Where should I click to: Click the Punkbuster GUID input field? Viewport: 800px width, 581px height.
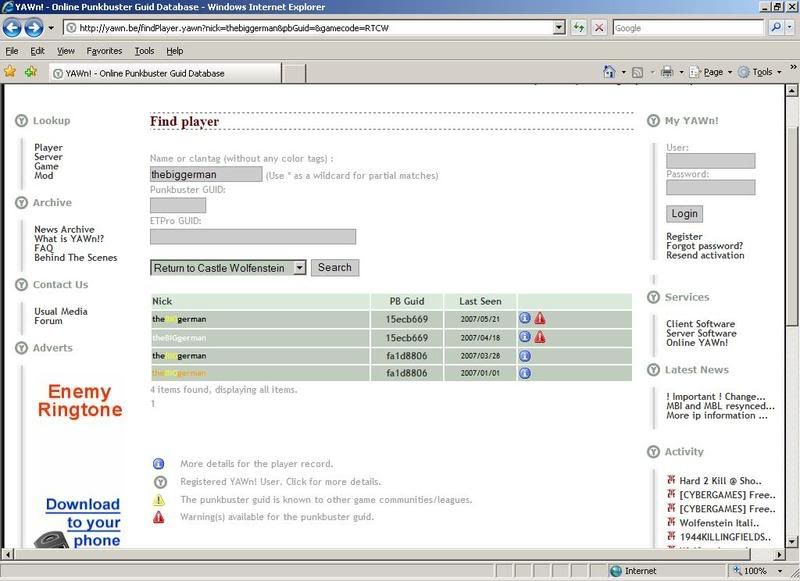178,205
